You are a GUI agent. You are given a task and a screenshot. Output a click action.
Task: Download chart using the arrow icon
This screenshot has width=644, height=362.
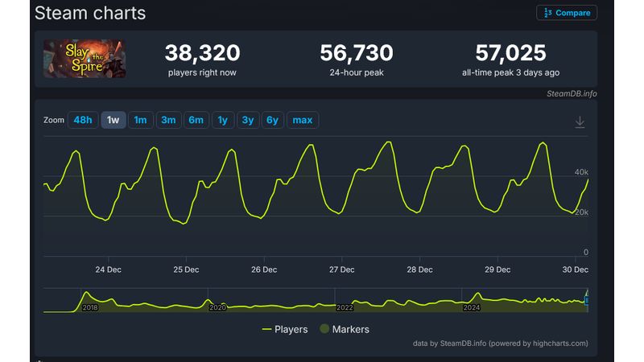click(x=580, y=122)
